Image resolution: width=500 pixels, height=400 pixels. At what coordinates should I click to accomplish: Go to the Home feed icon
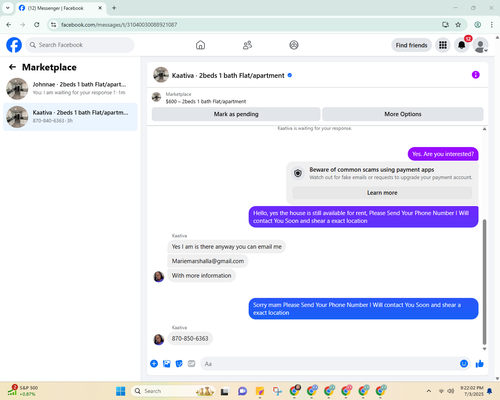click(x=200, y=45)
